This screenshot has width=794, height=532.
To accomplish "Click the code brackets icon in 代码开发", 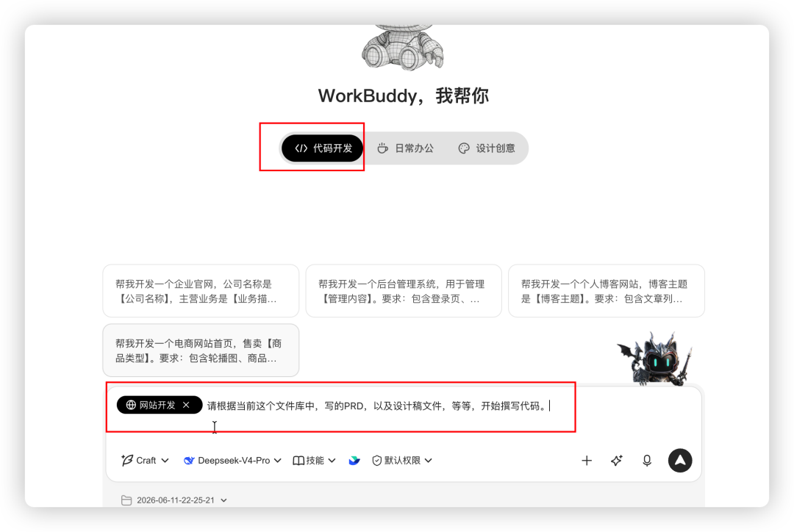I will point(301,148).
